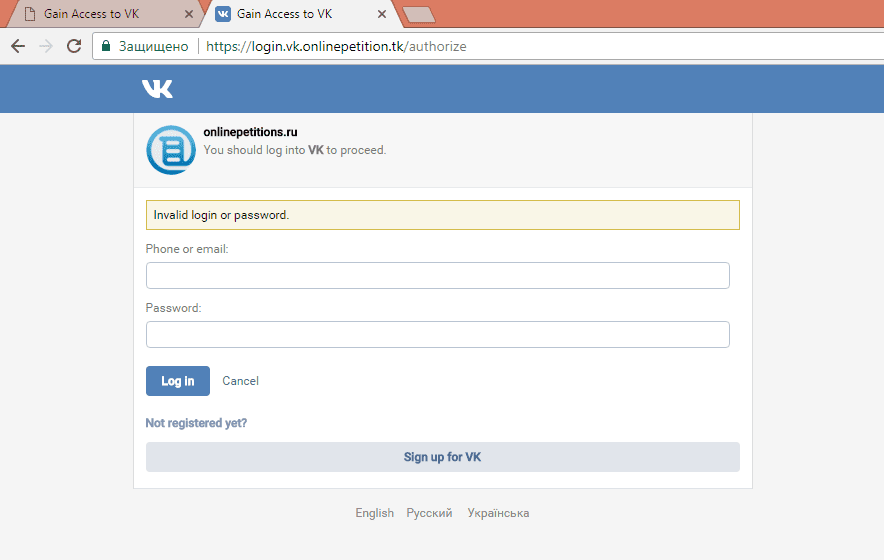The image size is (884, 560).
Task: Focus the Password input field
Action: point(437,334)
